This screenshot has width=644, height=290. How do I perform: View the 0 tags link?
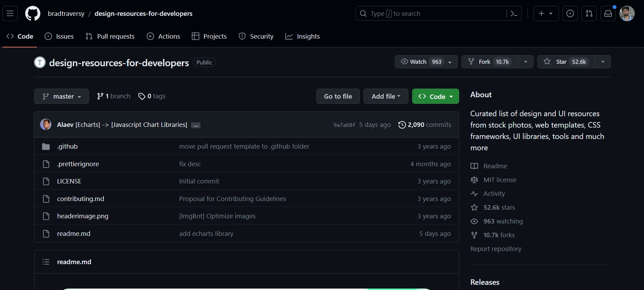pyautogui.click(x=152, y=96)
